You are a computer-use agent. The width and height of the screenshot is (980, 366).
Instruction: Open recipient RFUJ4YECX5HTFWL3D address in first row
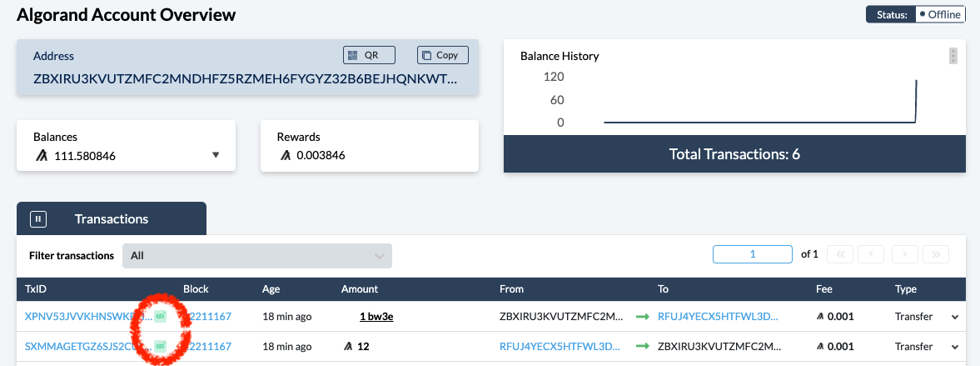(718, 317)
